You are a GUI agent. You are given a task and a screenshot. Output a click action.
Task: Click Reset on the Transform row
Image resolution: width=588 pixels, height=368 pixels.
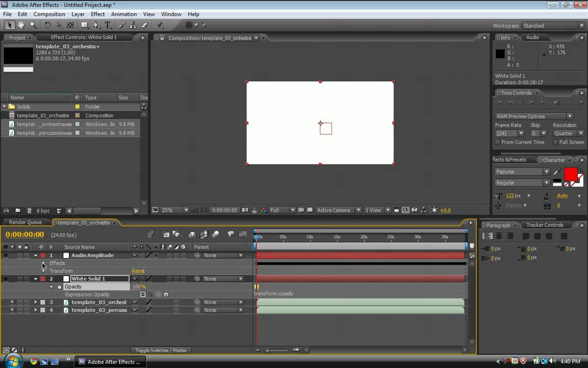coord(138,271)
